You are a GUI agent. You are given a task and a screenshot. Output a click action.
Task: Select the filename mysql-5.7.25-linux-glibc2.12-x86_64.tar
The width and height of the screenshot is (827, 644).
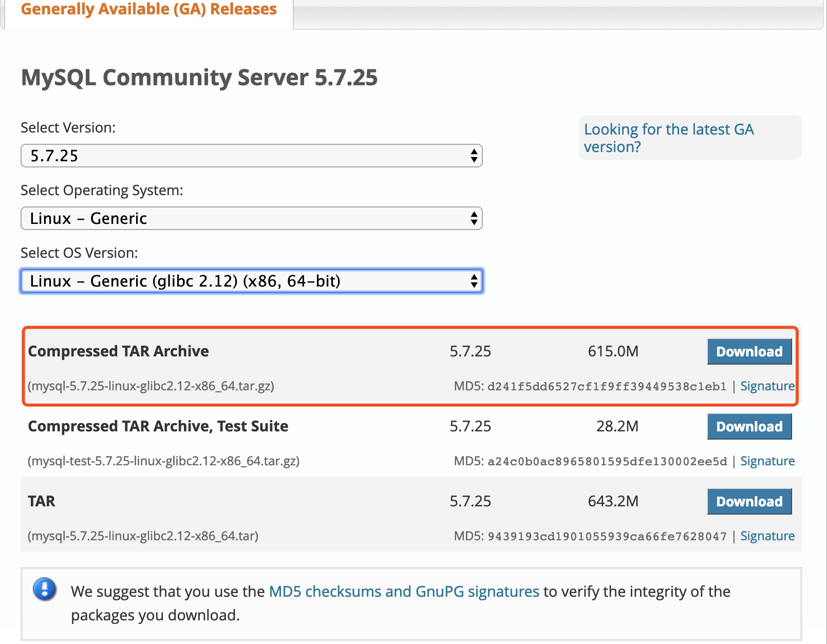[143, 536]
